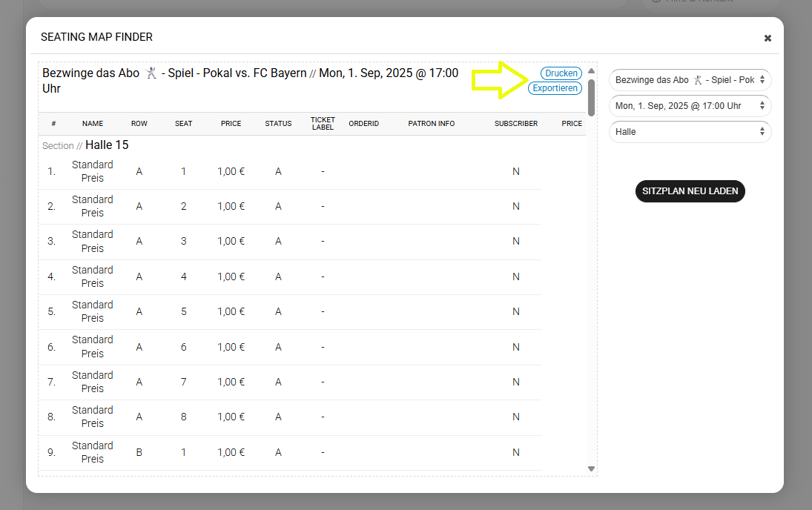Click the SUBSCRIBER column header
This screenshot has width=812, height=510.
coord(516,124)
